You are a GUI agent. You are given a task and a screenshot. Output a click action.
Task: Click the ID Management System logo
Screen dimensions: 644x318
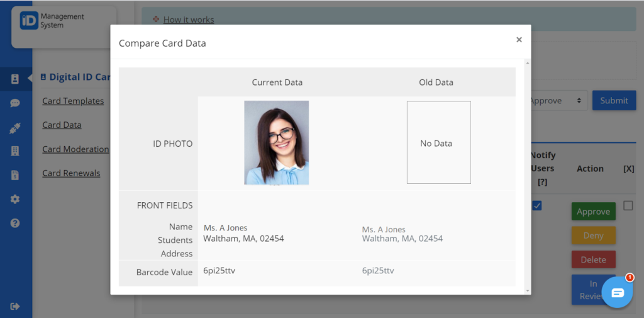click(52, 21)
